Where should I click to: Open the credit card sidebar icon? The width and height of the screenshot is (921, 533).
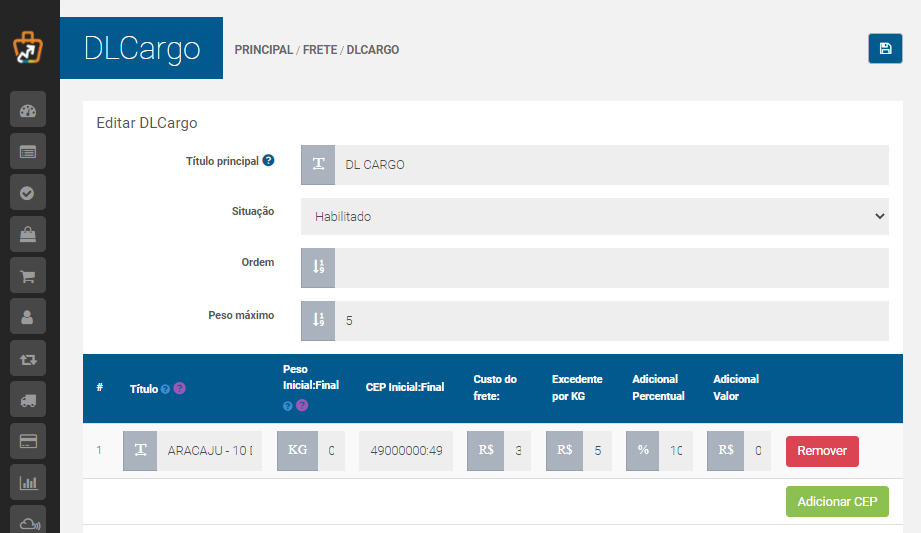coord(28,441)
